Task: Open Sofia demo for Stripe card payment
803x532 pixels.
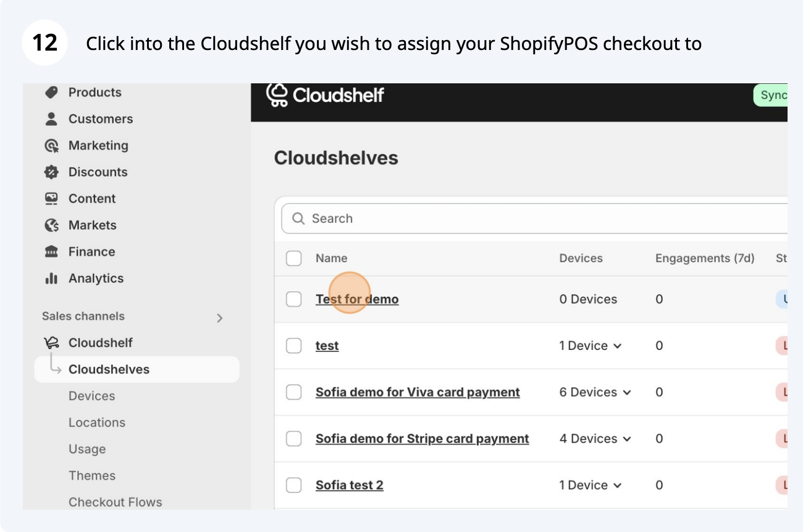Action: coord(422,439)
